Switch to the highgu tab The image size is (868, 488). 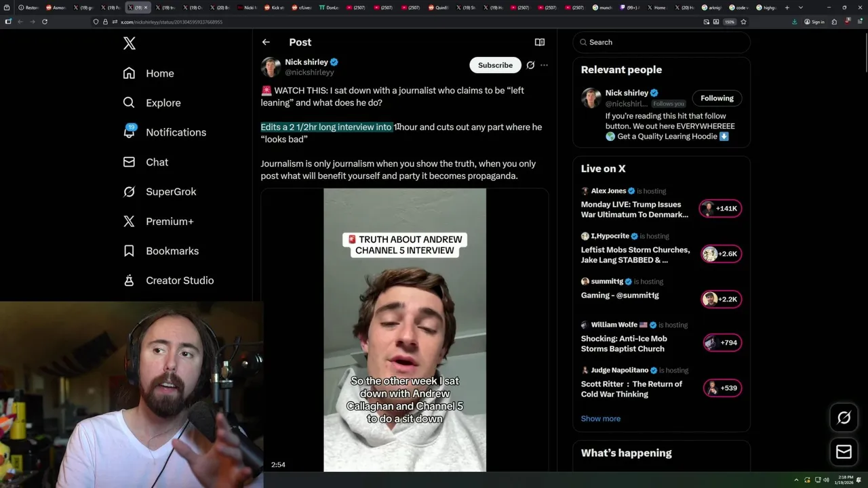coord(766,7)
